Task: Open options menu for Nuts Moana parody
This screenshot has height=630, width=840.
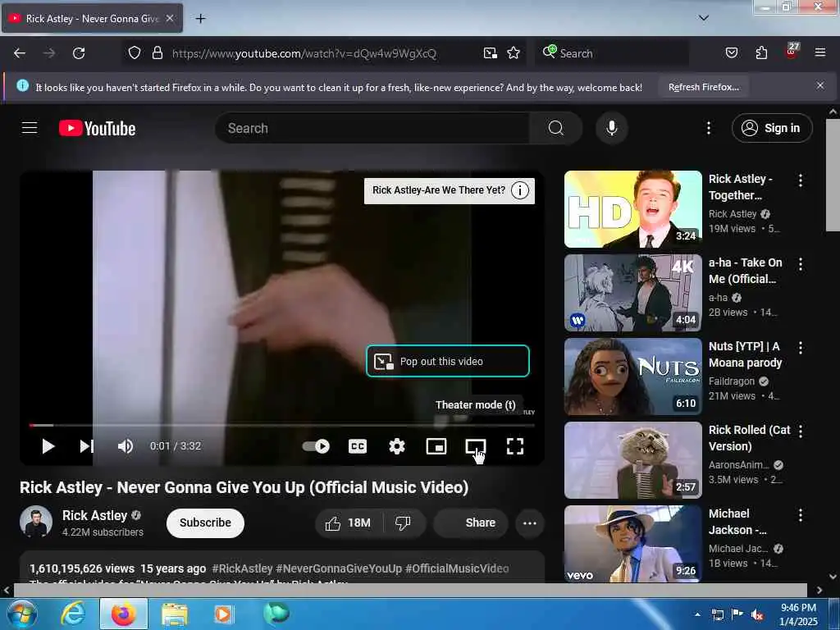Action: click(801, 348)
